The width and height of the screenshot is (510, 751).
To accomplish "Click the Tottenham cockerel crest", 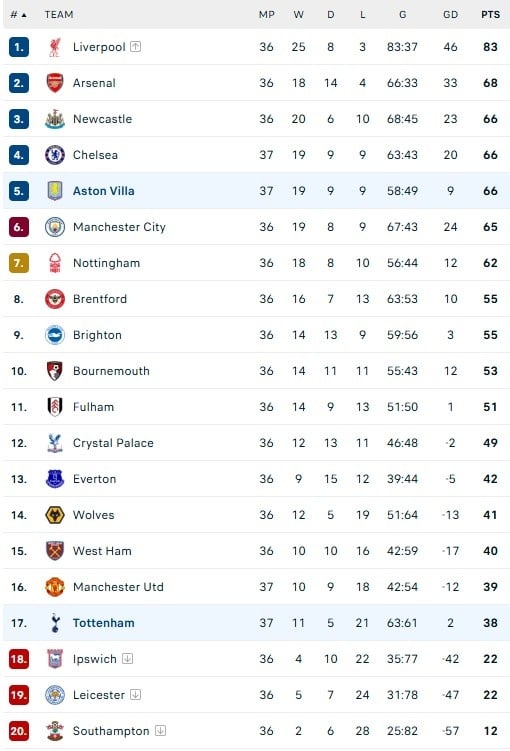I will point(55,623).
